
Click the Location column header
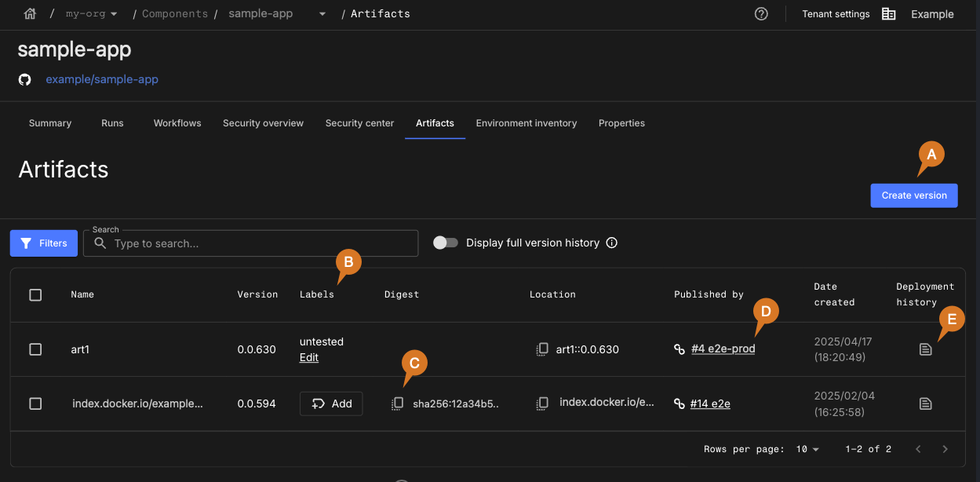point(552,294)
